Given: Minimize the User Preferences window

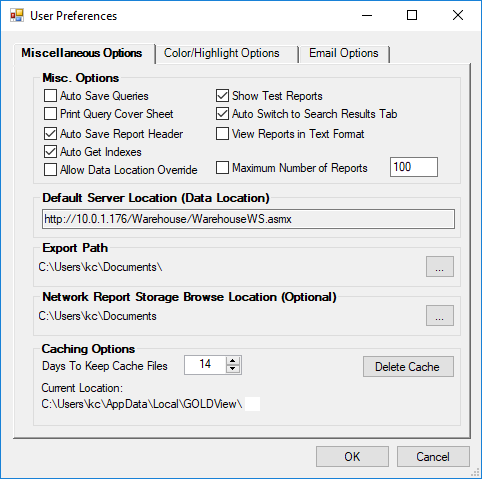Looking at the screenshot, I should (367, 15).
